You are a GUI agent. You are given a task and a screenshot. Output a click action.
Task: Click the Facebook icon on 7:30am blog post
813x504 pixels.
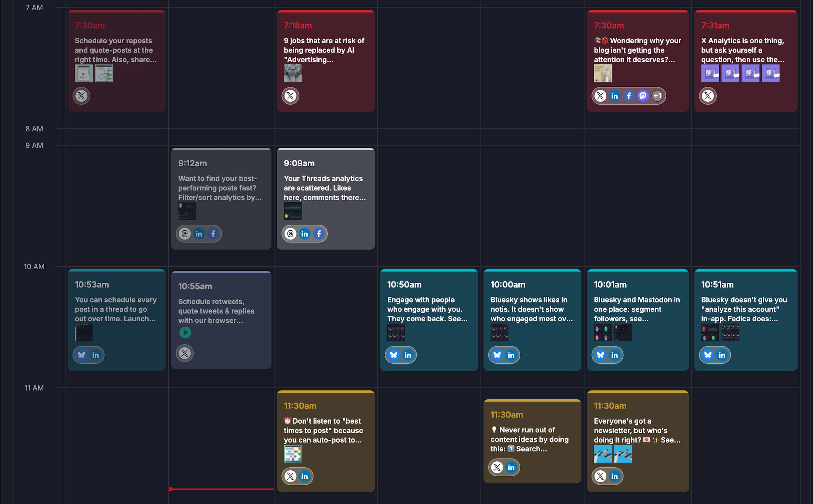pyautogui.click(x=629, y=96)
